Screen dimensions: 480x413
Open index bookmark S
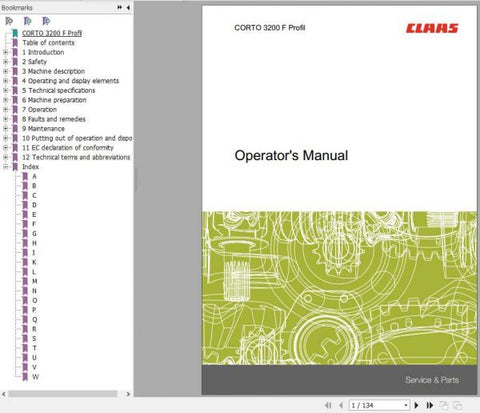34,339
